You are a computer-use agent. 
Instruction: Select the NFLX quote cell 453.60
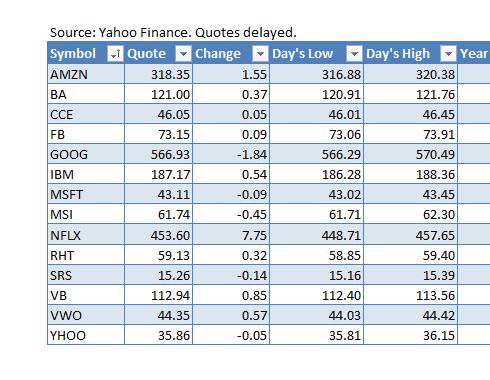(x=159, y=235)
